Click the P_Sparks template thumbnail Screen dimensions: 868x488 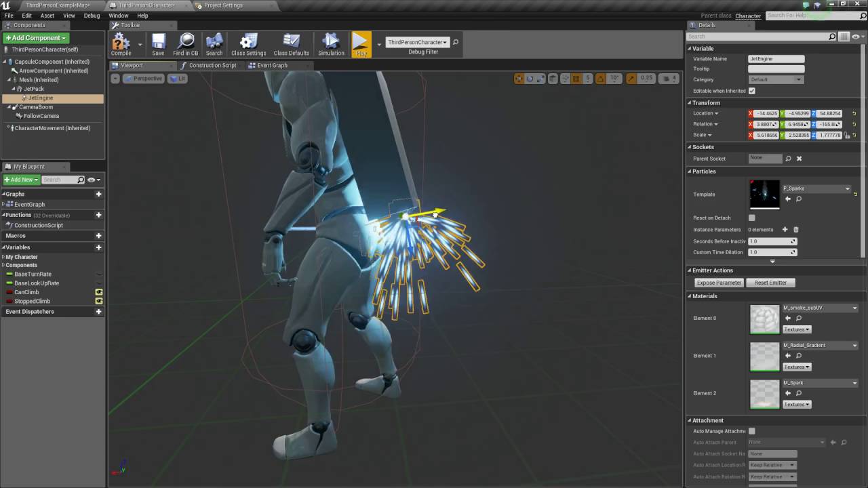point(764,195)
